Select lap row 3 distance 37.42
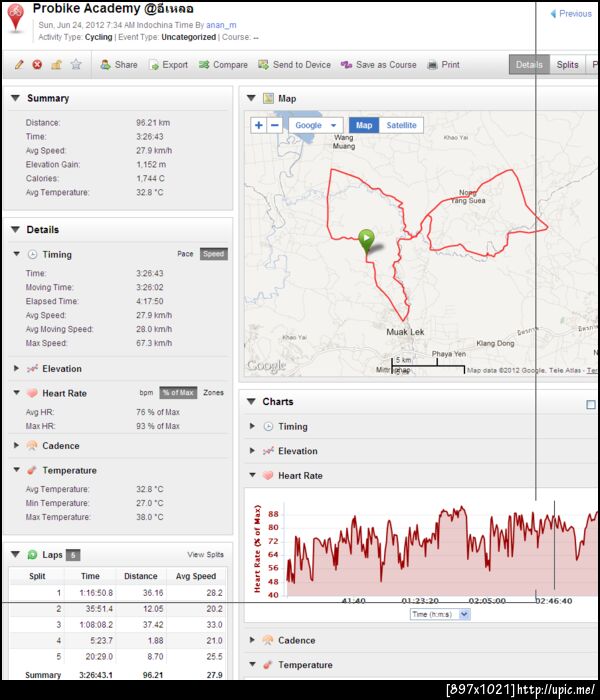Image resolution: width=600 pixels, height=700 pixels. pos(153,625)
